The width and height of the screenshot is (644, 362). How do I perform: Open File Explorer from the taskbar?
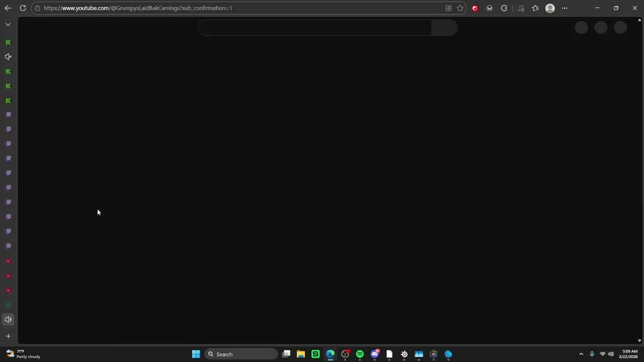tap(301, 354)
